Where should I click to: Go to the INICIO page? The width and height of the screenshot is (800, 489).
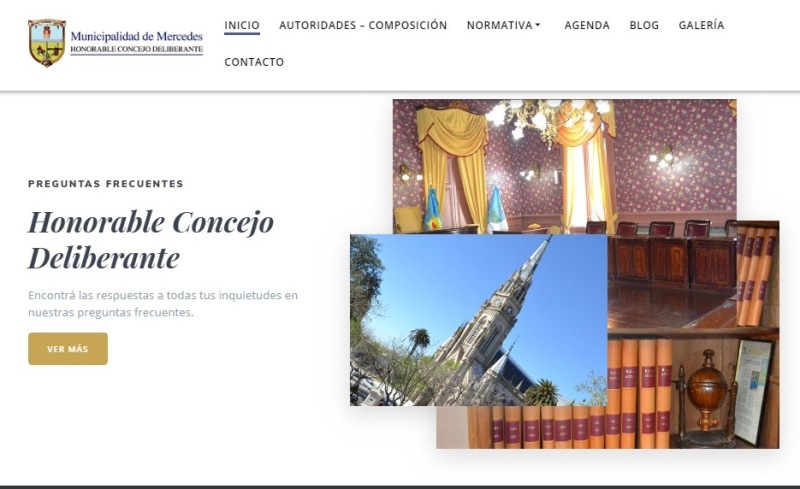pyautogui.click(x=242, y=26)
